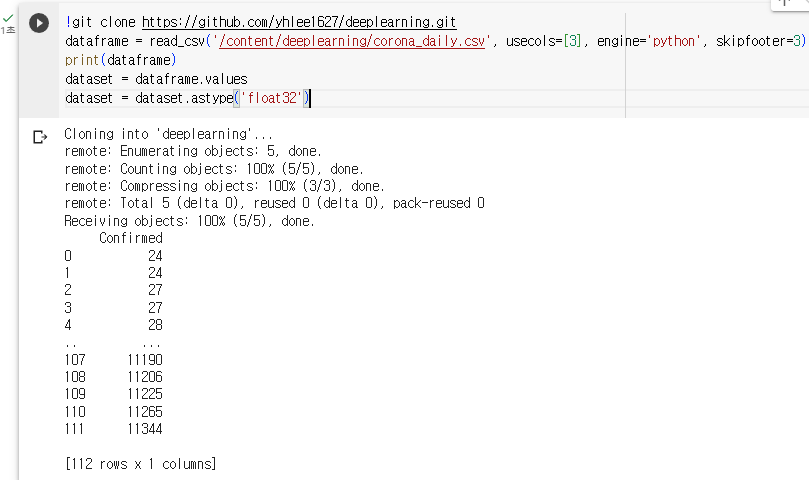Click the '[112 rows x 1 columns]' summary
809x480 pixels.
(140, 464)
